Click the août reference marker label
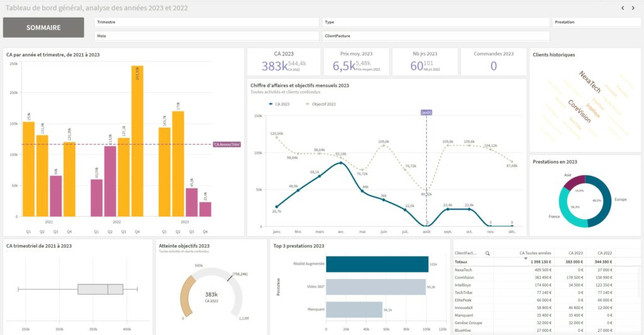The width and height of the screenshot is (644, 335). pyautogui.click(x=426, y=112)
